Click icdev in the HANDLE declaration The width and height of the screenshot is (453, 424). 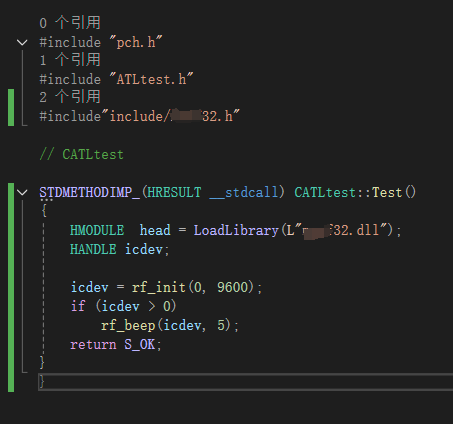point(144,249)
